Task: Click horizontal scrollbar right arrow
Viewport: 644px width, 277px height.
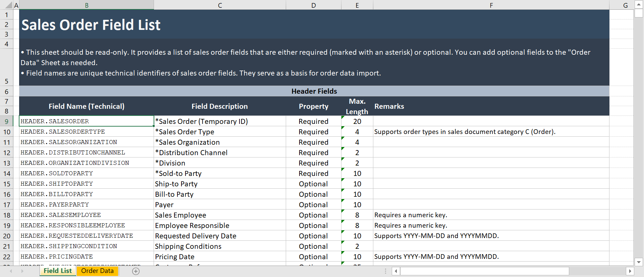Action: (x=630, y=271)
